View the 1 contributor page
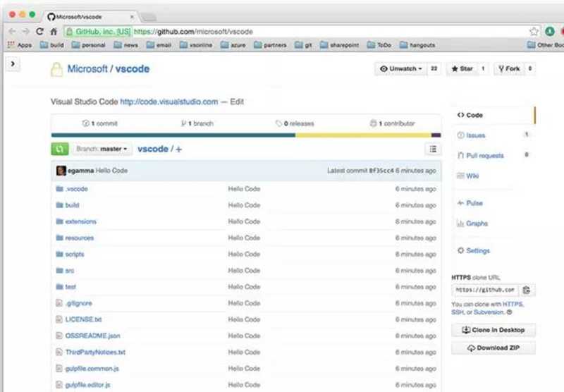Screen dimensions: 564x392 pyautogui.click(x=393, y=123)
